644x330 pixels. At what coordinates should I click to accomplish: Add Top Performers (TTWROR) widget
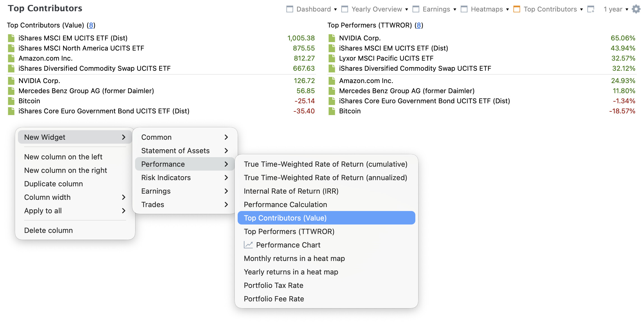[326, 232]
